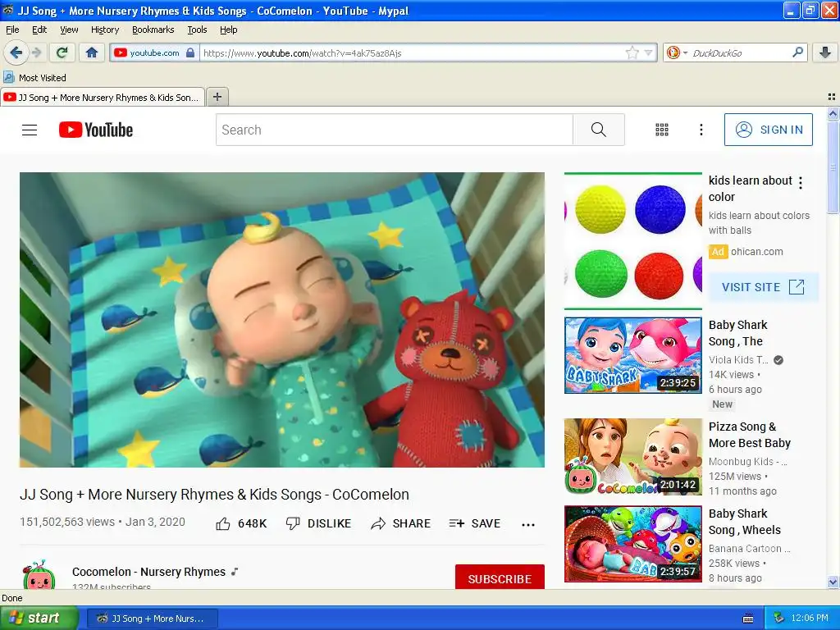Open the downloads arrow button
The width and height of the screenshot is (840, 630).
point(825,52)
